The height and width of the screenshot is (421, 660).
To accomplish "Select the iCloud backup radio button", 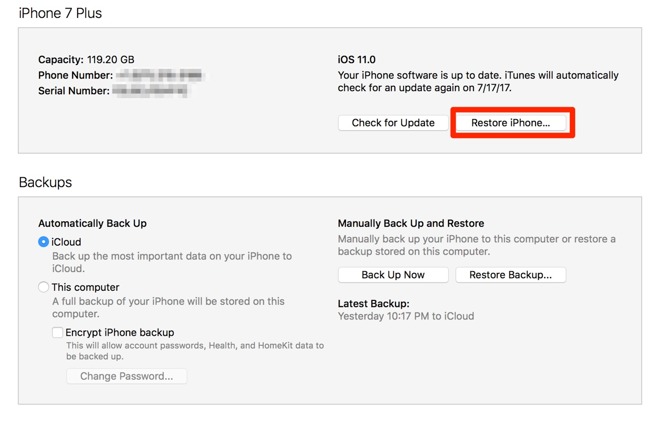I will coord(44,242).
